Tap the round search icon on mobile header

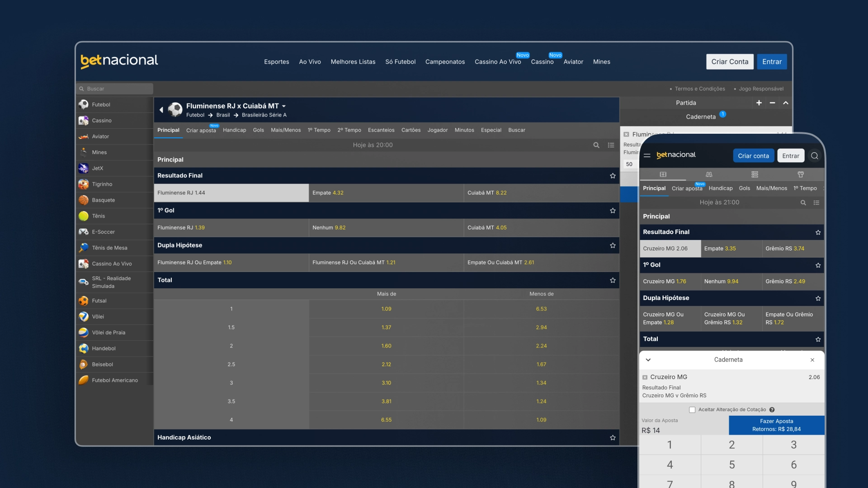click(x=814, y=156)
